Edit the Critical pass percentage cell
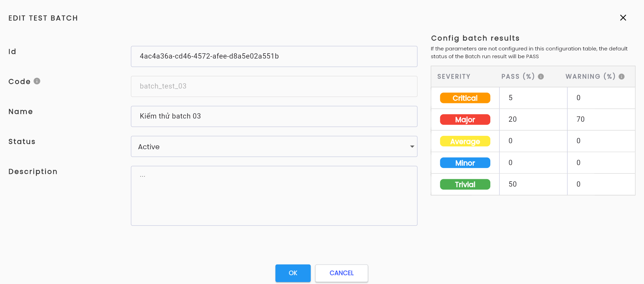The width and height of the screenshot is (644, 284). pos(533,98)
